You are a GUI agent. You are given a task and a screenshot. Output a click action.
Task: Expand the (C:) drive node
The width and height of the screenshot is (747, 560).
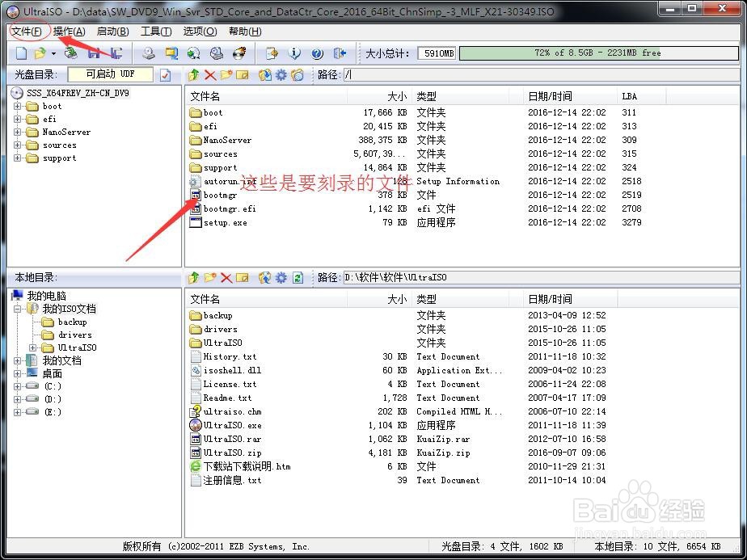tap(18, 386)
